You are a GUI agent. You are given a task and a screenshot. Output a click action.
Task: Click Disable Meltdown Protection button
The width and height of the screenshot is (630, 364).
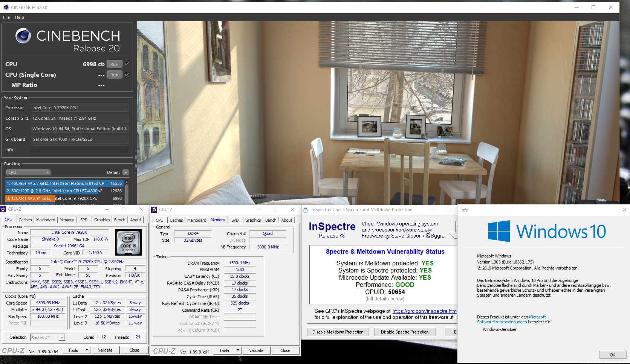pyautogui.click(x=338, y=332)
